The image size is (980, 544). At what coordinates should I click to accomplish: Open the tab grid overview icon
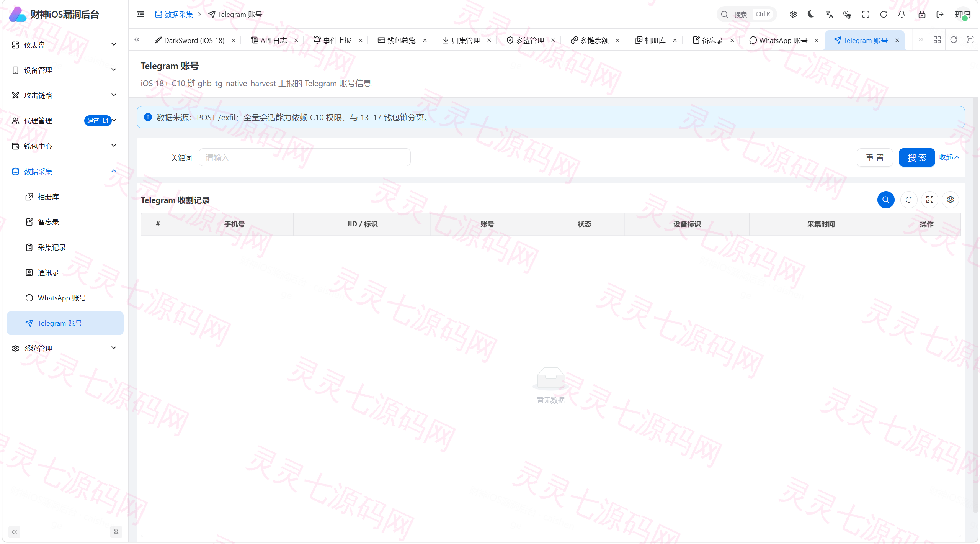937,40
